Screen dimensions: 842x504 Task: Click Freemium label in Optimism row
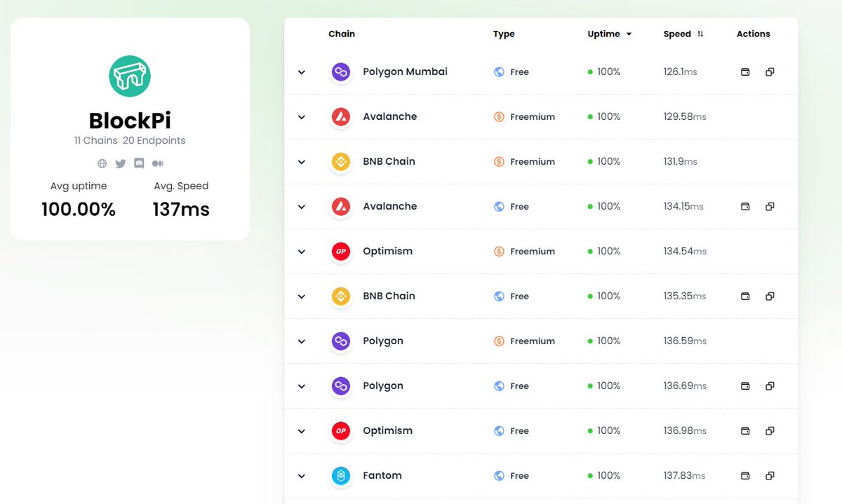coord(533,251)
